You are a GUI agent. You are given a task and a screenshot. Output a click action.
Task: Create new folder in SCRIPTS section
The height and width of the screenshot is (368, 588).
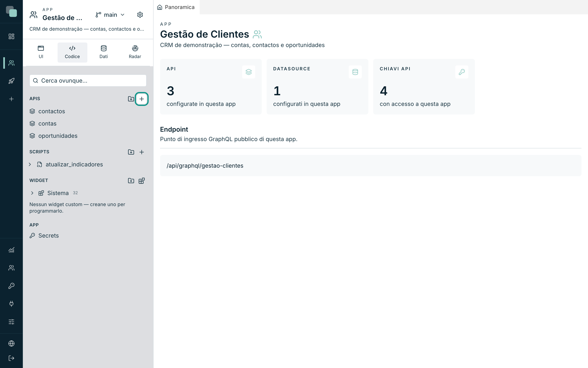click(x=131, y=152)
